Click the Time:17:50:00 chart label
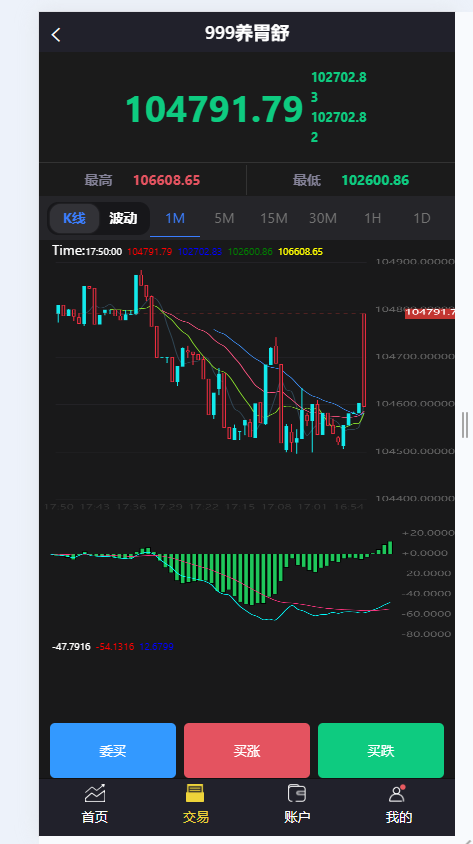Viewport: 473px width, 844px height. pyautogui.click(x=87, y=251)
